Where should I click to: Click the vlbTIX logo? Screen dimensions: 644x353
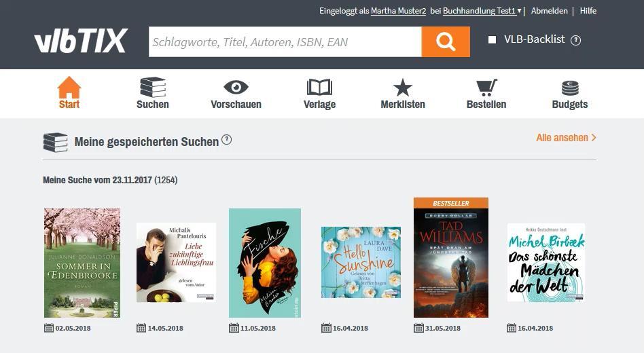(81, 41)
